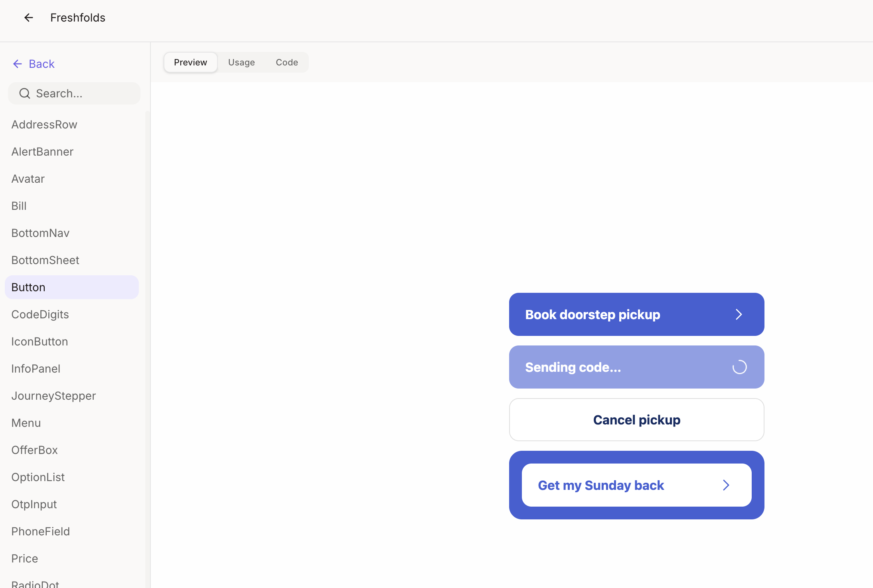Open the InfoPanel component
The height and width of the screenshot is (588, 873).
coord(72,369)
